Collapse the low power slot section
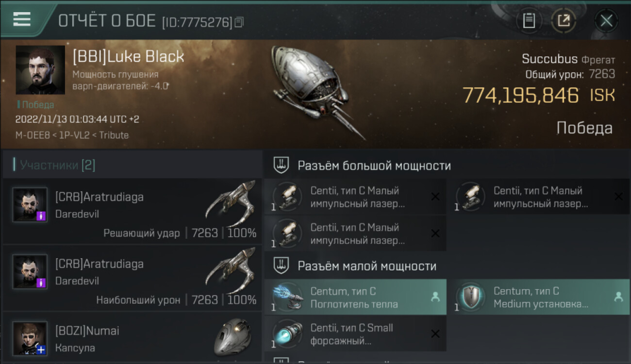This screenshot has height=364, width=631. [x=282, y=265]
